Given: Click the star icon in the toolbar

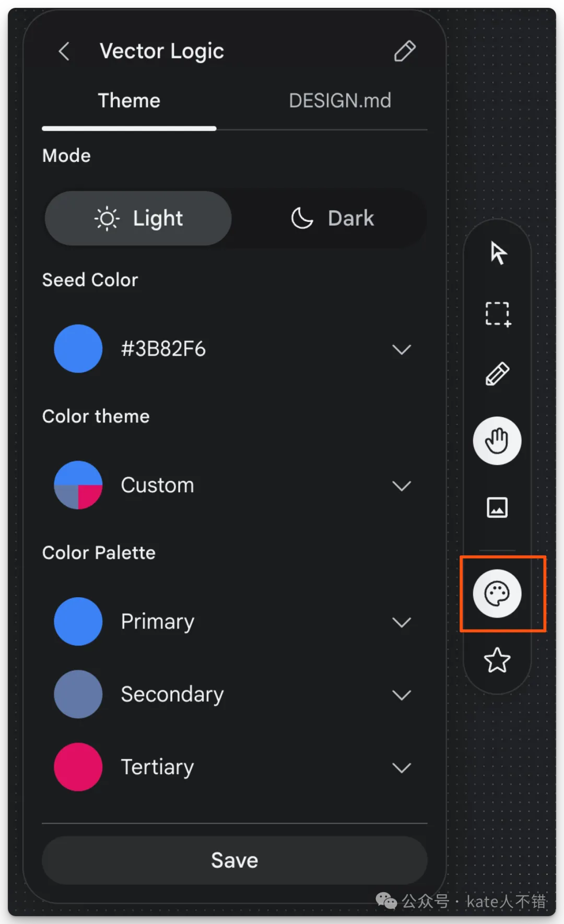Looking at the screenshot, I should click(497, 660).
